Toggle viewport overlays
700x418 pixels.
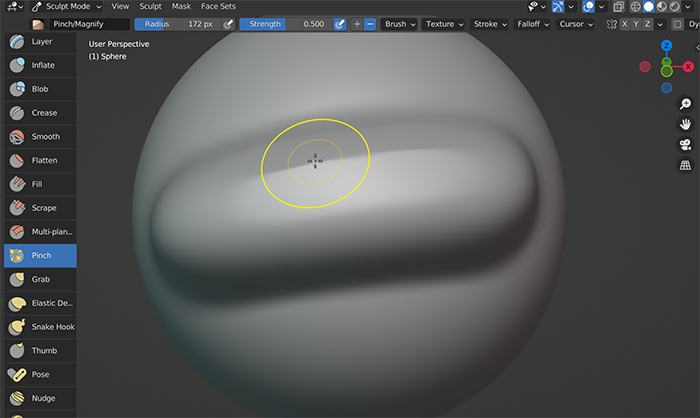coord(588,6)
